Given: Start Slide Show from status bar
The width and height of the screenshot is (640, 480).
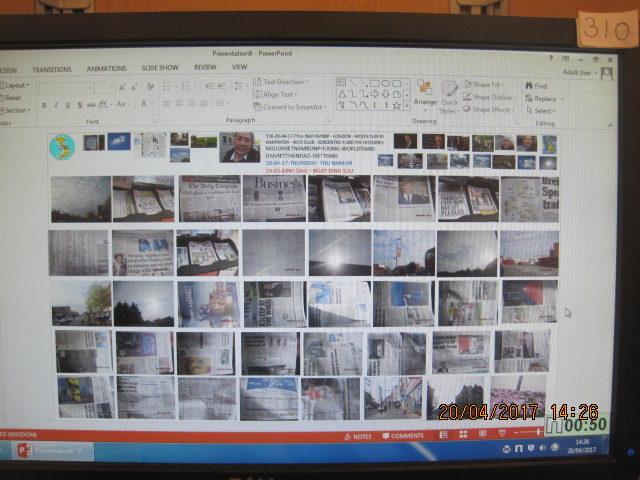Looking at the screenshot, I should pos(502,433).
